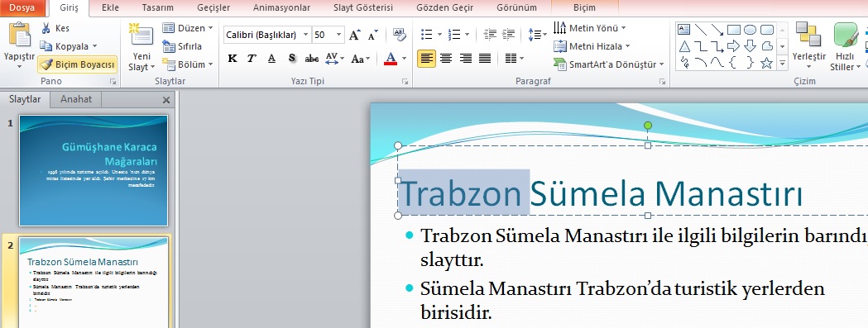Apply text shadow with the S icon

pos(292,58)
